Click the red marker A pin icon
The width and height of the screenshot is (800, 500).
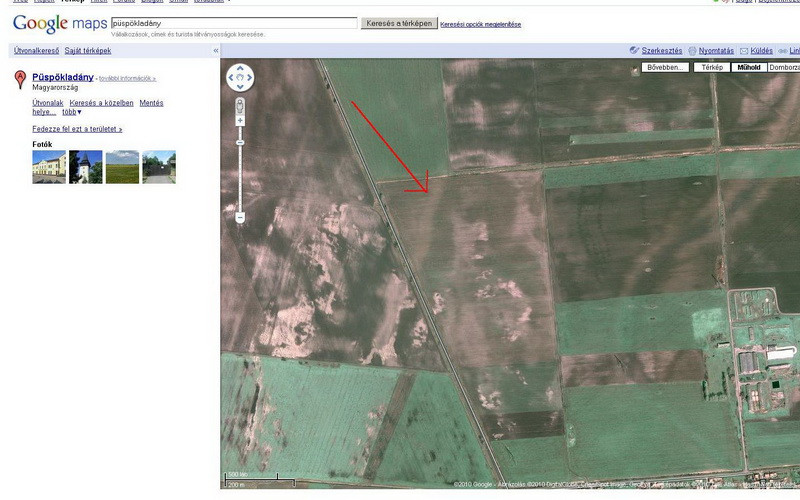pos(20,80)
